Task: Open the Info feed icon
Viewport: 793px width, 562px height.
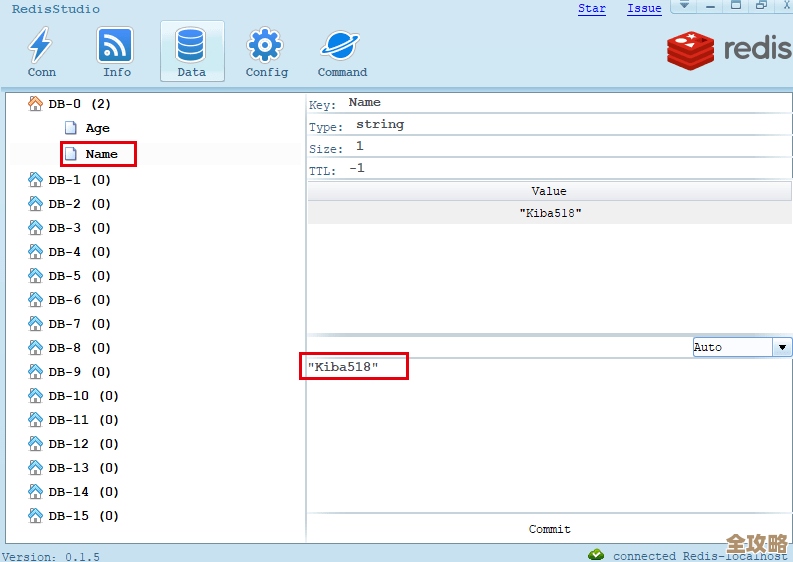Action: [116, 46]
